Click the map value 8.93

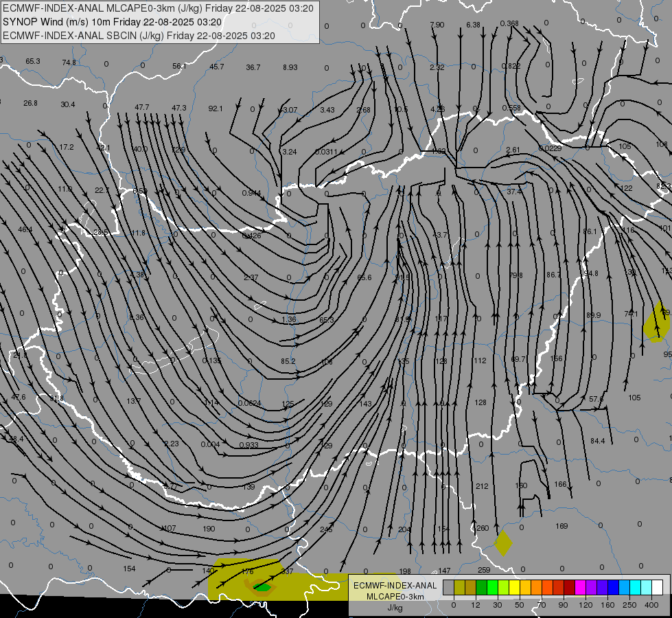[290, 67]
